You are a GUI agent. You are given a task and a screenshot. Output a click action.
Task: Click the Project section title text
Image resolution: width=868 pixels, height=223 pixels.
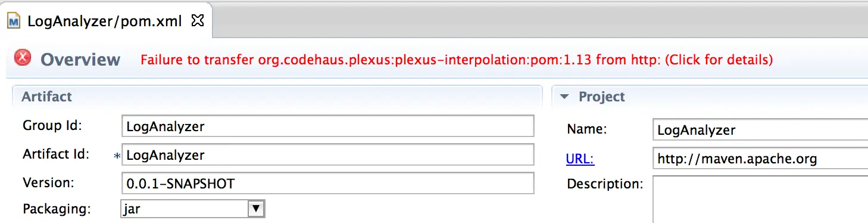pos(602,97)
